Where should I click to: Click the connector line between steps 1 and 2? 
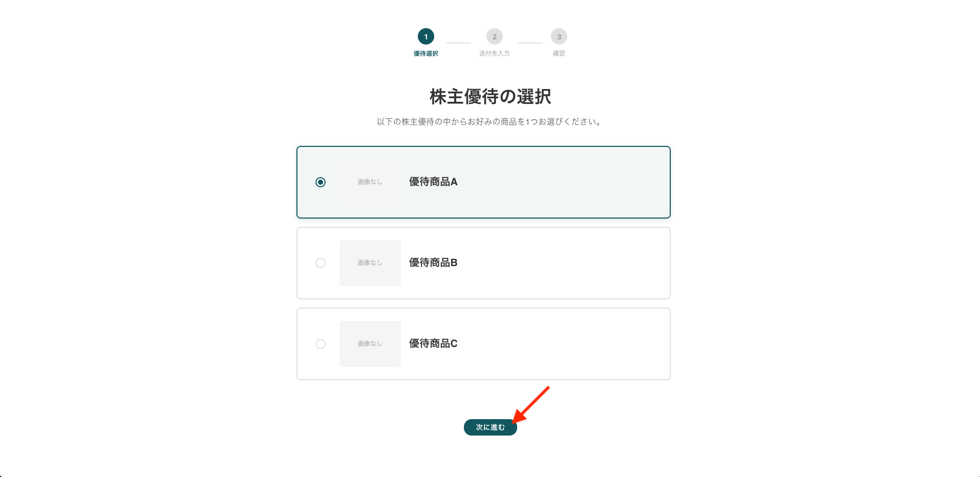point(458,43)
